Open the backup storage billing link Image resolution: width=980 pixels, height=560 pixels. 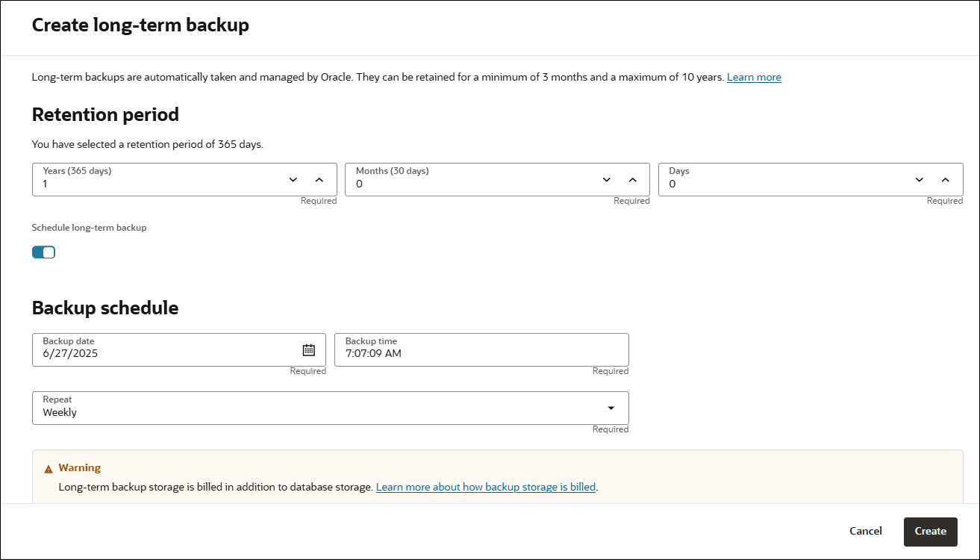click(x=485, y=487)
